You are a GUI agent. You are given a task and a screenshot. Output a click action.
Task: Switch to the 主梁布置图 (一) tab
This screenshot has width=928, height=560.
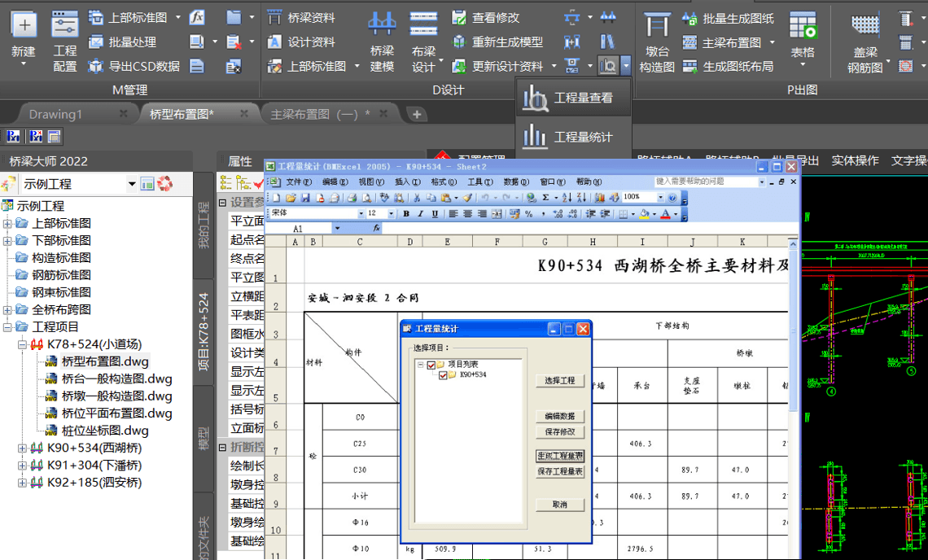(319, 114)
